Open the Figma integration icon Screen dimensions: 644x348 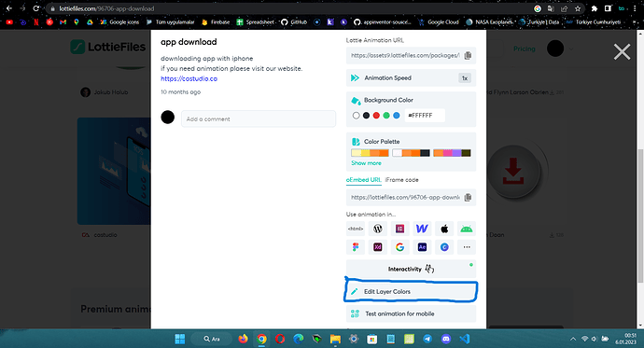click(356, 247)
